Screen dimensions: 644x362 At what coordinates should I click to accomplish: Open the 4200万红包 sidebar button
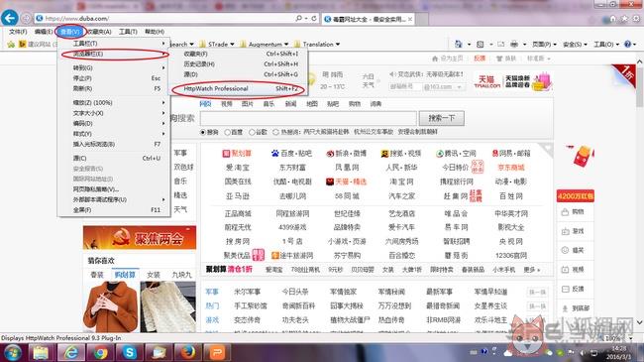(x=576, y=196)
